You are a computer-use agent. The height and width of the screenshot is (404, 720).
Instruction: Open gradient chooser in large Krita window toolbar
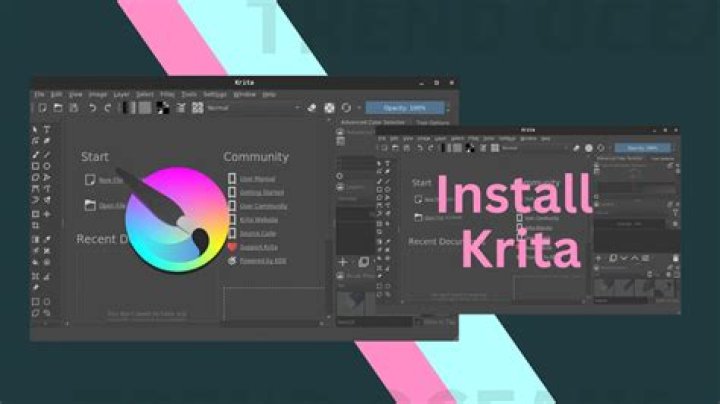pyautogui.click(x=129, y=108)
